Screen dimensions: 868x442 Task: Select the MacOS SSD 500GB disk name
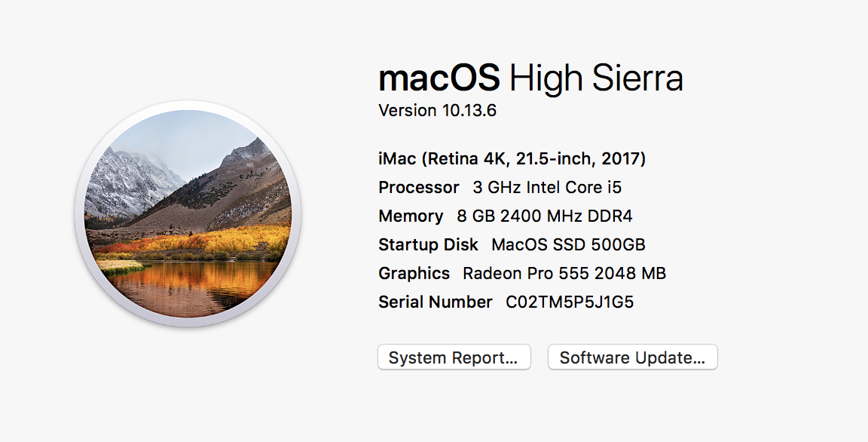pos(568,245)
